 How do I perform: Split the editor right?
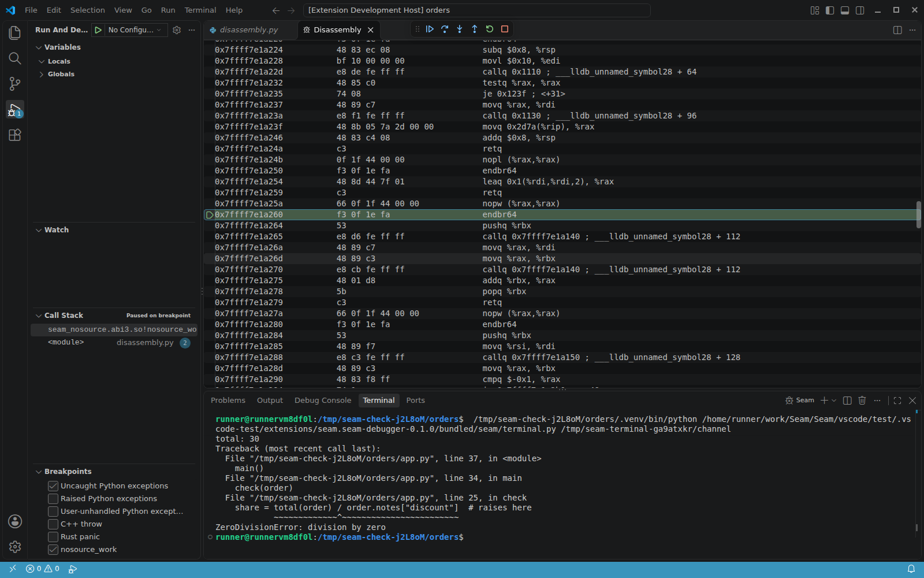897,30
